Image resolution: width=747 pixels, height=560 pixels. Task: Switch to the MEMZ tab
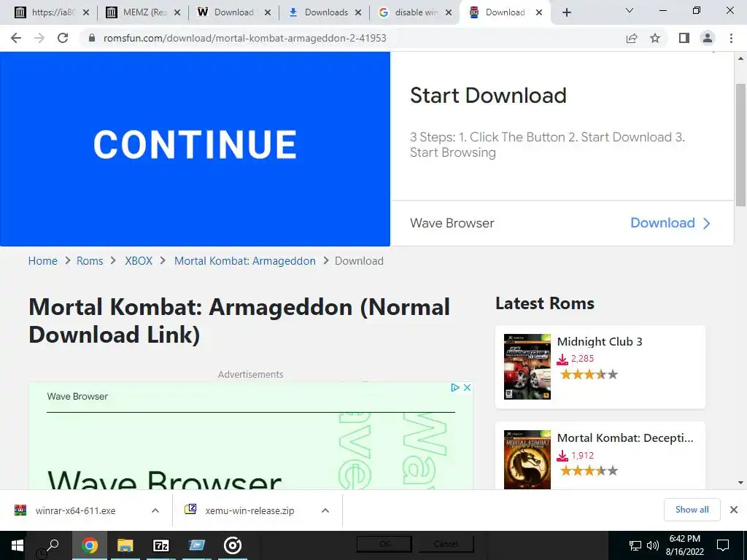[x=144, y=12]
